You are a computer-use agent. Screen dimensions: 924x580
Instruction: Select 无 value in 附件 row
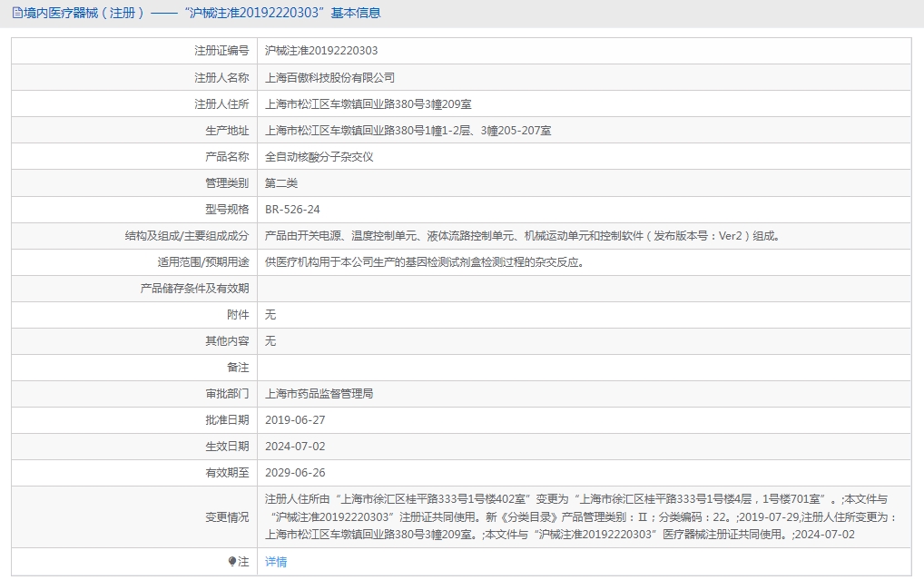[270, 315]
